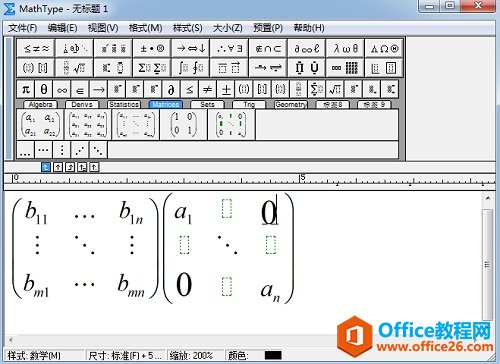Insert theta symbol from small bar
The image size is (500, 364).
pyautogui.click(x=44, y=89)
